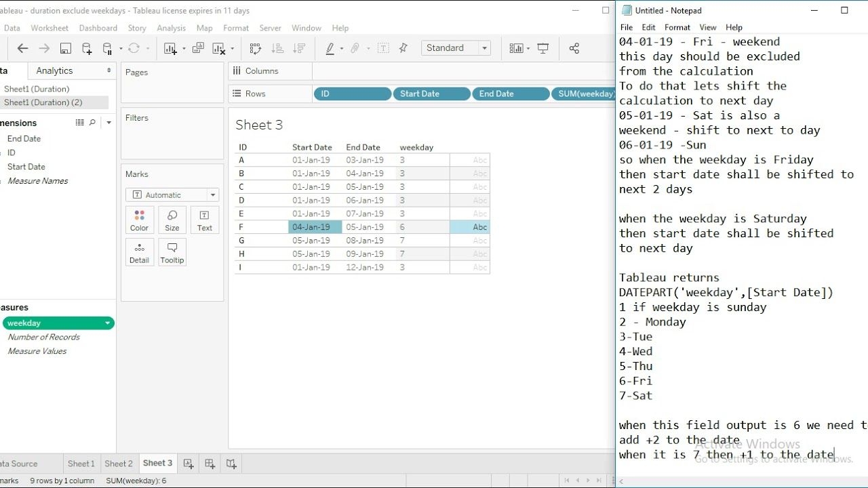Click the Undo back arrow in Tableau toolbar

click(x=22, y=48)
